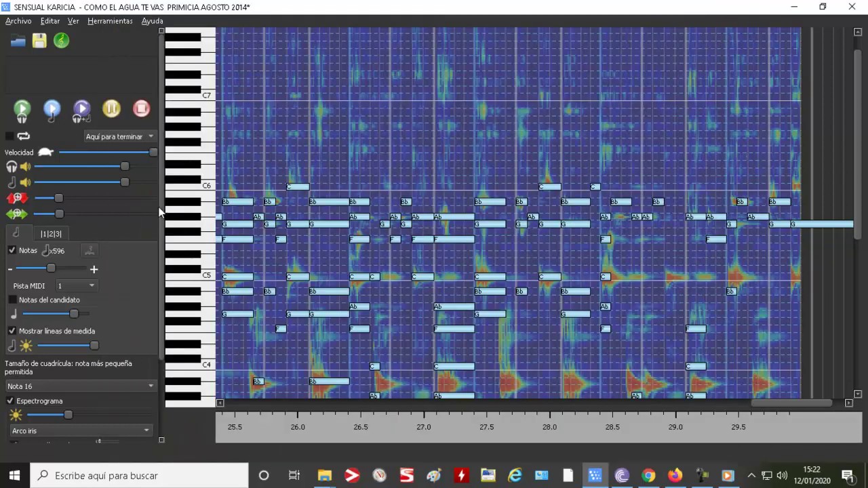The height and width of the screenshot is (488, 868).
Task: Open the Pista MIDI dropdown
Action: coord(76,286)
